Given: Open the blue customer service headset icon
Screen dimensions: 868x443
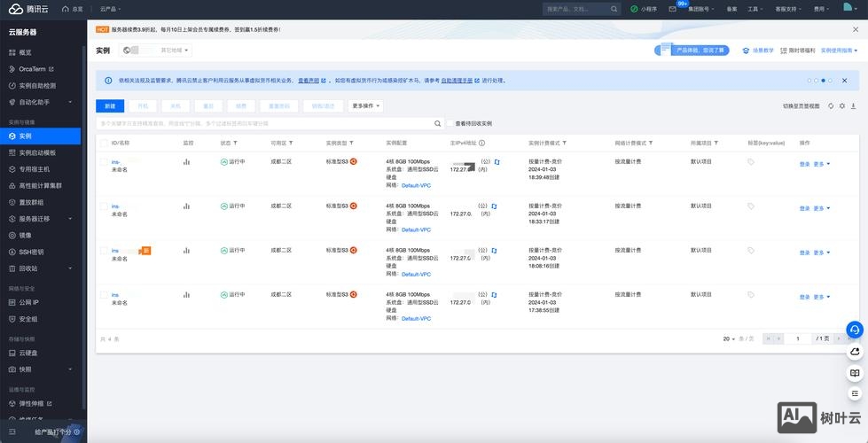Looking at the screenshot, I should click(x=855, y=329).
